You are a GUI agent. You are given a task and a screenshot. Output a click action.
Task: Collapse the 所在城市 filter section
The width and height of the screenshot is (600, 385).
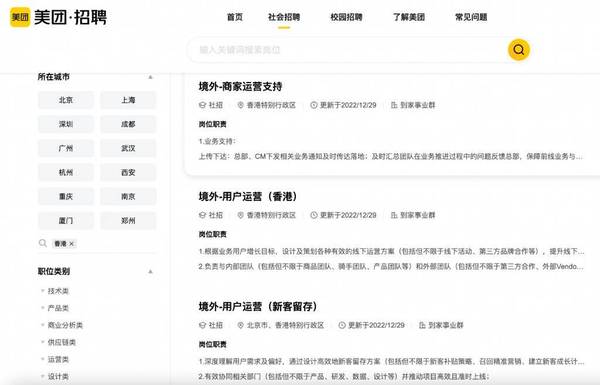click(x=150, y=77)
